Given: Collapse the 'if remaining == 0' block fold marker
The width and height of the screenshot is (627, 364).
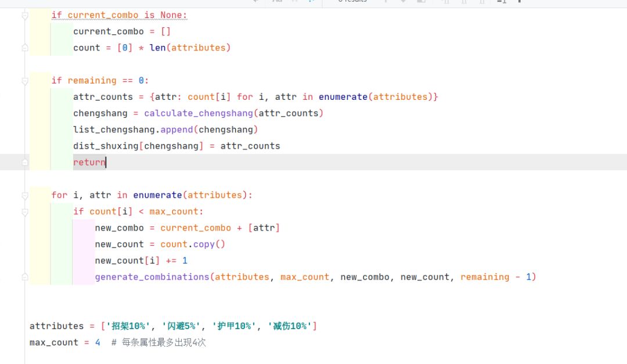Looking at the screenshot, I should (x=25, y=81).
